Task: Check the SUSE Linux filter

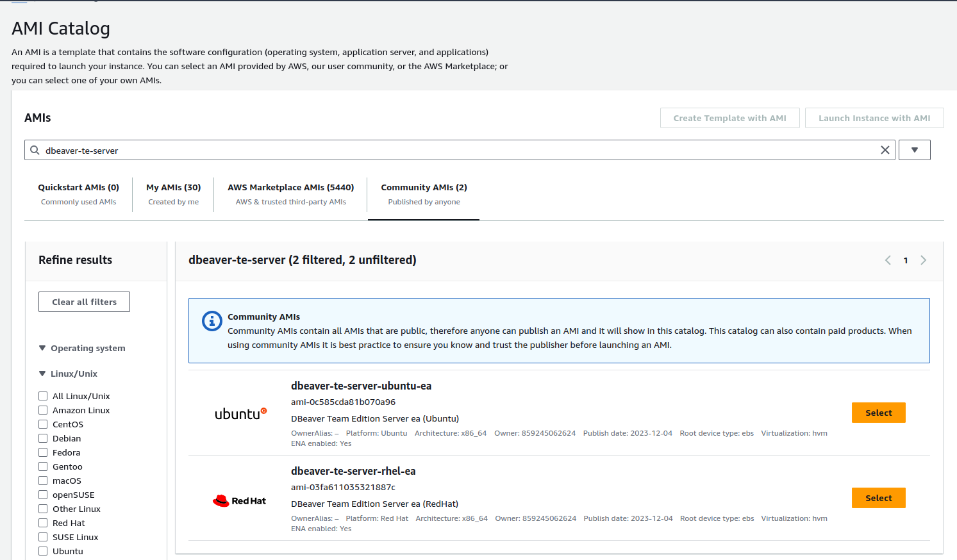Action: (43, 537)
